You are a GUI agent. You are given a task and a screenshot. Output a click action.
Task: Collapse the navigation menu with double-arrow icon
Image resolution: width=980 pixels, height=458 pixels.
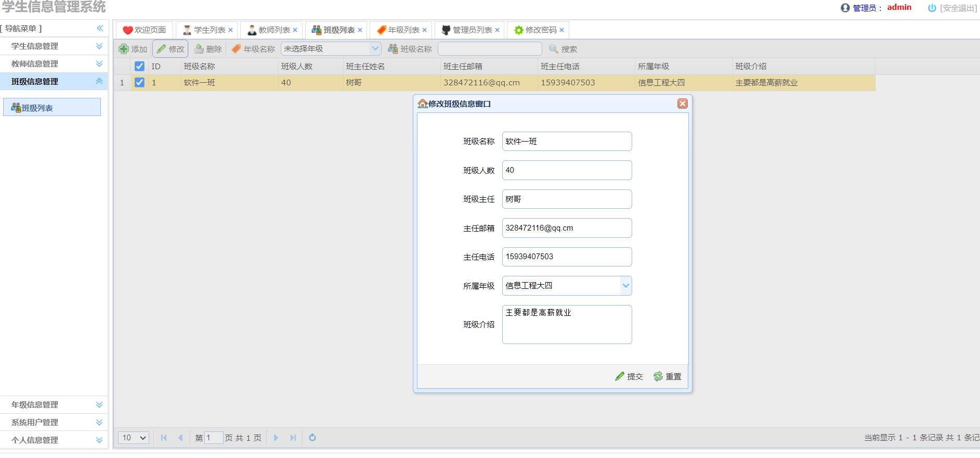pyautogui.click(x=100, y=28)
